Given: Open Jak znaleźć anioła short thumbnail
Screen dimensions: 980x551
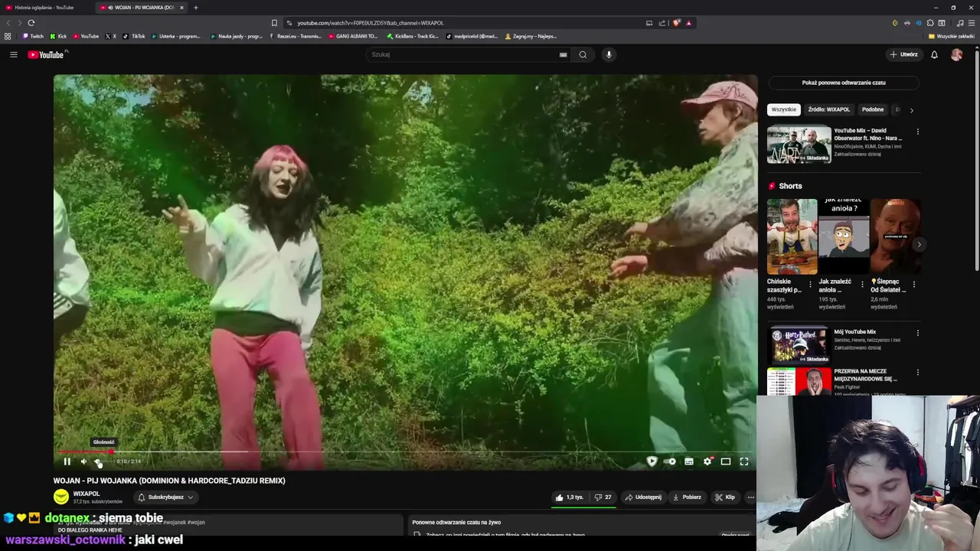Looking at the screenshot, I should click(843, 236).
